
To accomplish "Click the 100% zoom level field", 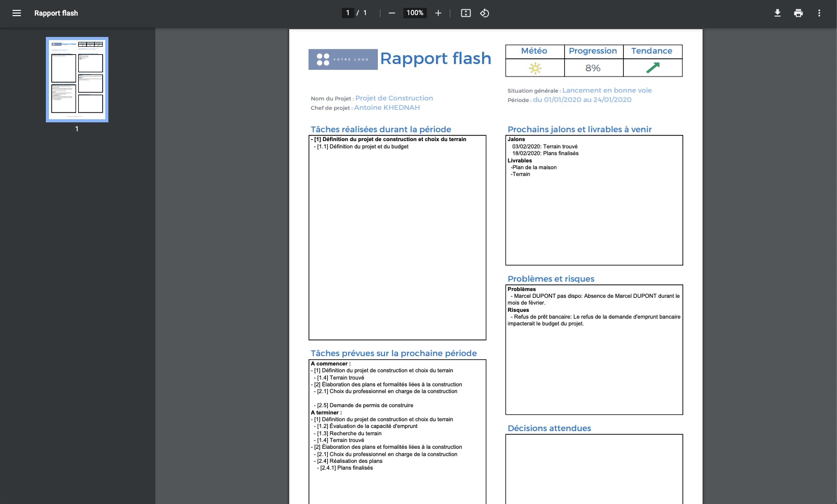I will (415, 13).
